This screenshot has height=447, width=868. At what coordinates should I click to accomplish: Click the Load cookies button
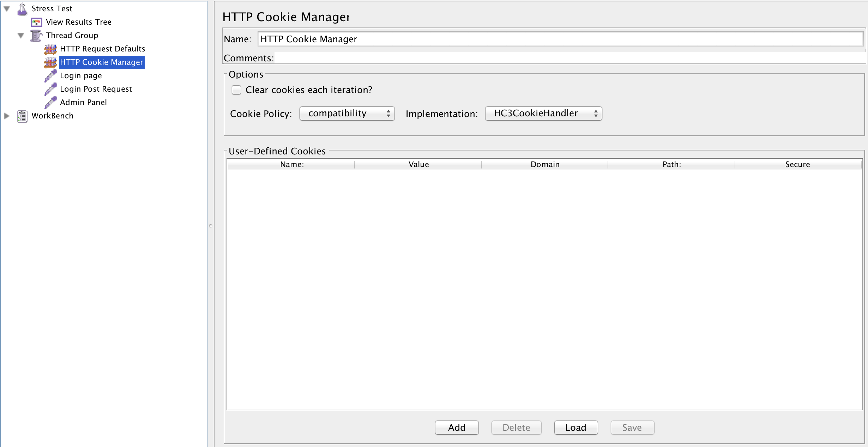(576, 428)
